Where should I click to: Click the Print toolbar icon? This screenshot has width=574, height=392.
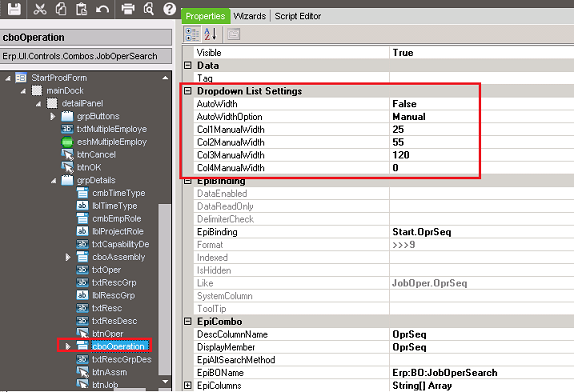[x=128, y=9]
